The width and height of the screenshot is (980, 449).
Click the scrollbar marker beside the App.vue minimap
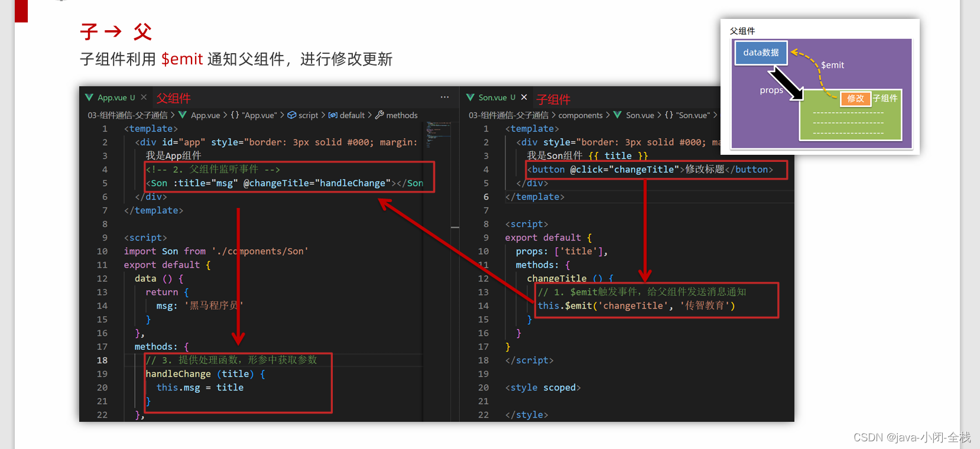(455, 227)
